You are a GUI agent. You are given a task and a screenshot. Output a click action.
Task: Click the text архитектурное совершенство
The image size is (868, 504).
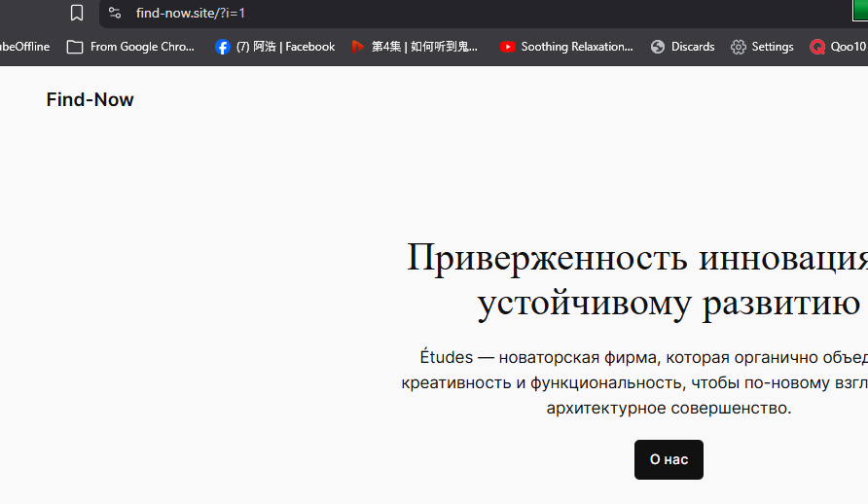[x=669, y=408]
